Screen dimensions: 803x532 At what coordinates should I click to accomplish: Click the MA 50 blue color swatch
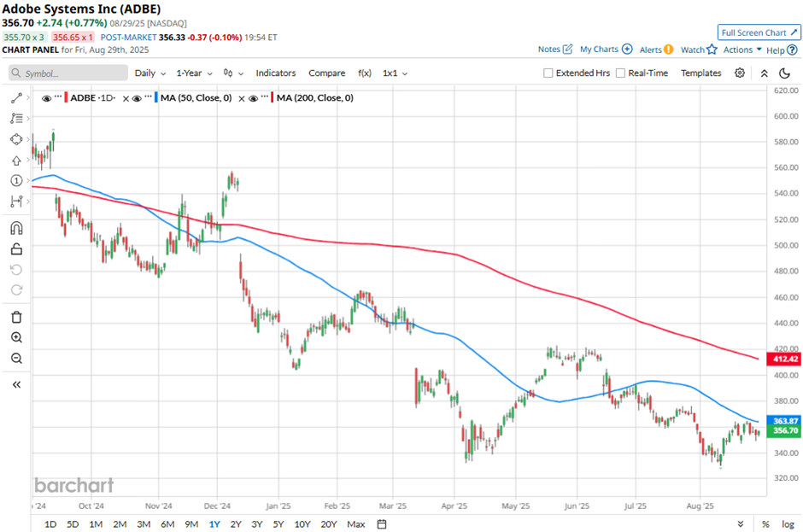click(156, 98)
